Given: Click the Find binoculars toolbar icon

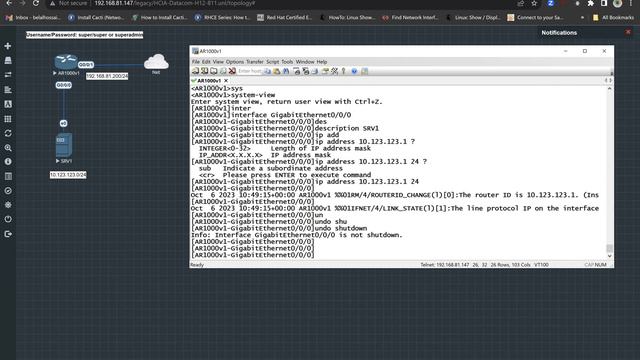Looking at the screenshot, I should [x=286, y=71].
